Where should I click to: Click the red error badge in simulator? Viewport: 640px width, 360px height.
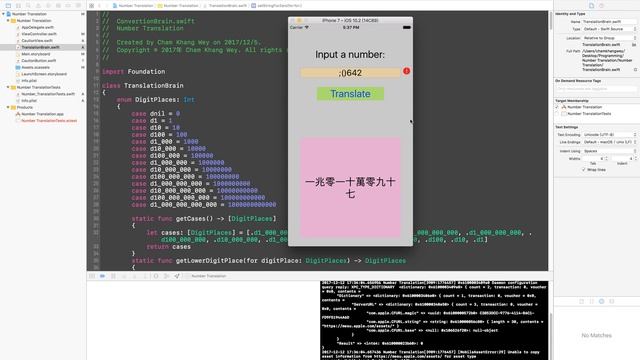tap(406, 71)
